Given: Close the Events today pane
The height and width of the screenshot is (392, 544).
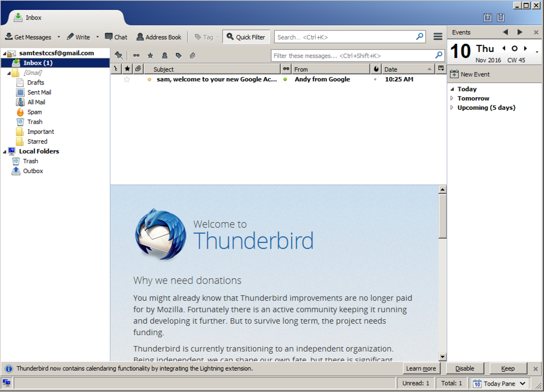Looking at the screenshot, I should 536,32.
